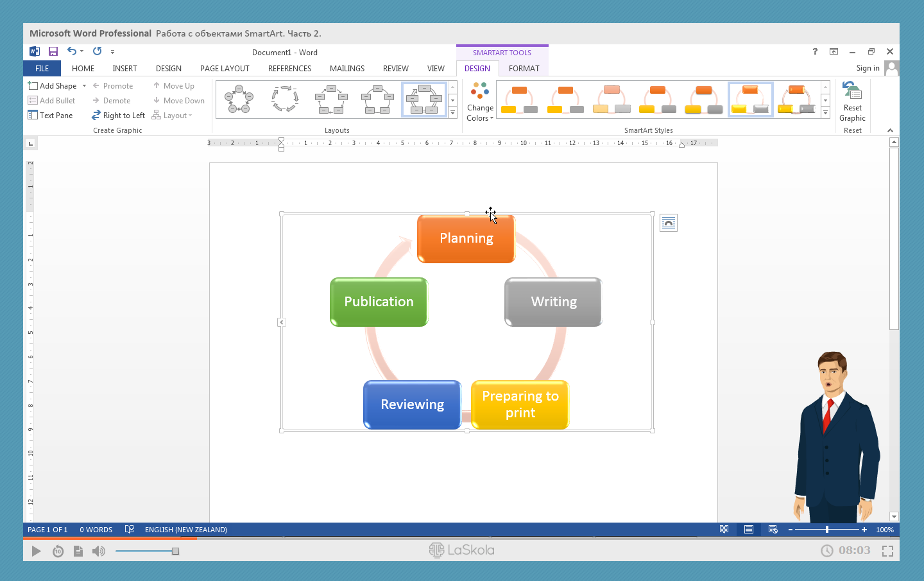Expand the Add Shape dropdown arrow
Screen dimensions: 924x581
point(84,86)
